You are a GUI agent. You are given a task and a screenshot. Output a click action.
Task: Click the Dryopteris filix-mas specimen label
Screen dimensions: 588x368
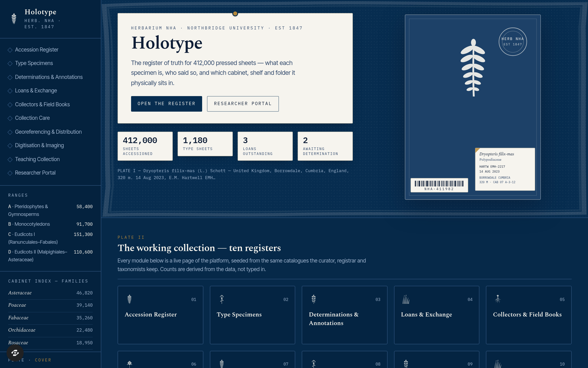click(505, 169)
